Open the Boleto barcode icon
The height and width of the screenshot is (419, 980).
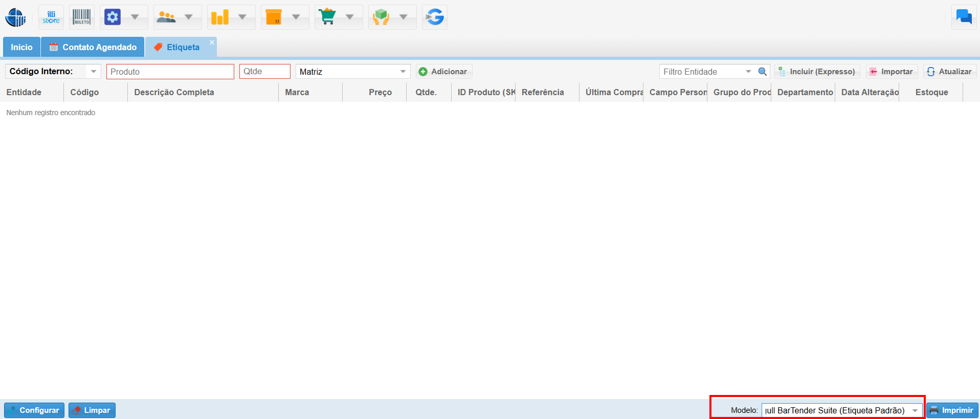81,17
